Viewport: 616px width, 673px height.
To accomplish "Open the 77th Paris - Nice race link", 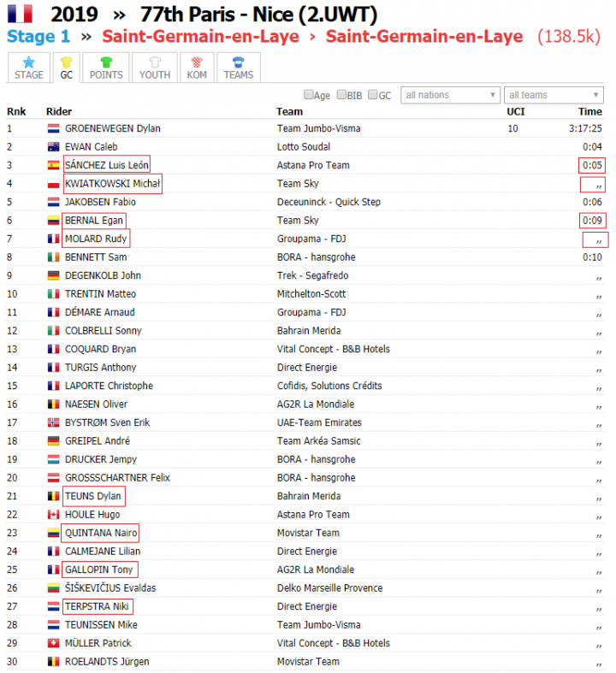I will pyautogui.click(x=258, y=15).
